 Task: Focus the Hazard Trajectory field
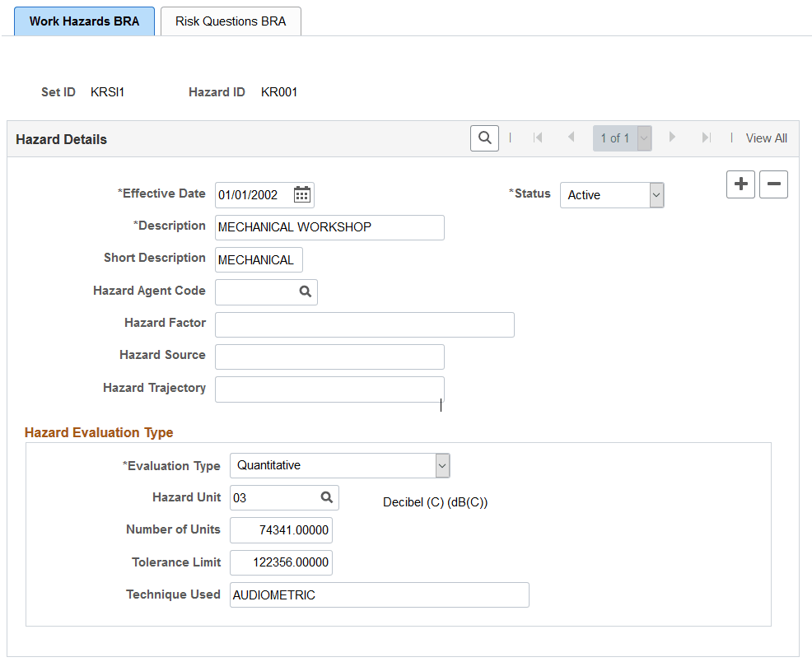coord(329,389)
